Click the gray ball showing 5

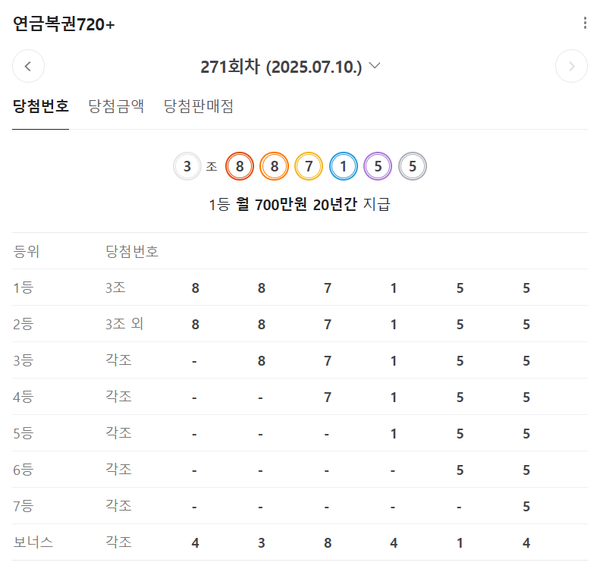click(x=412, y=166)
